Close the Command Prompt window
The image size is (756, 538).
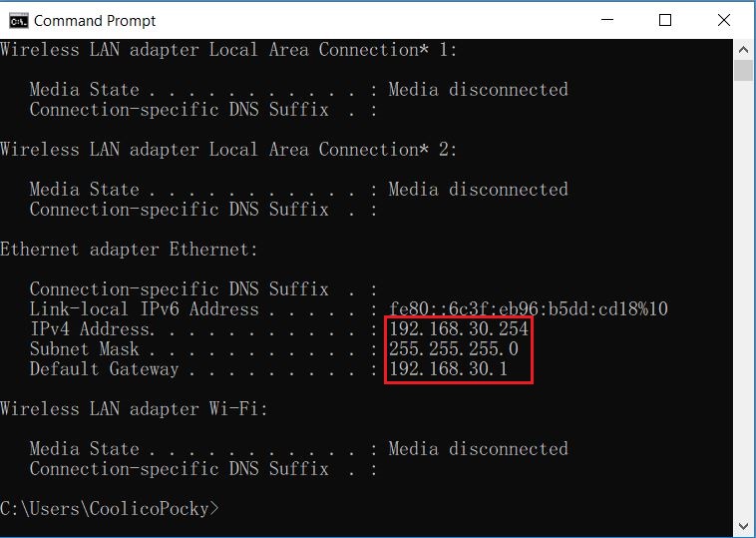point(724,20)
